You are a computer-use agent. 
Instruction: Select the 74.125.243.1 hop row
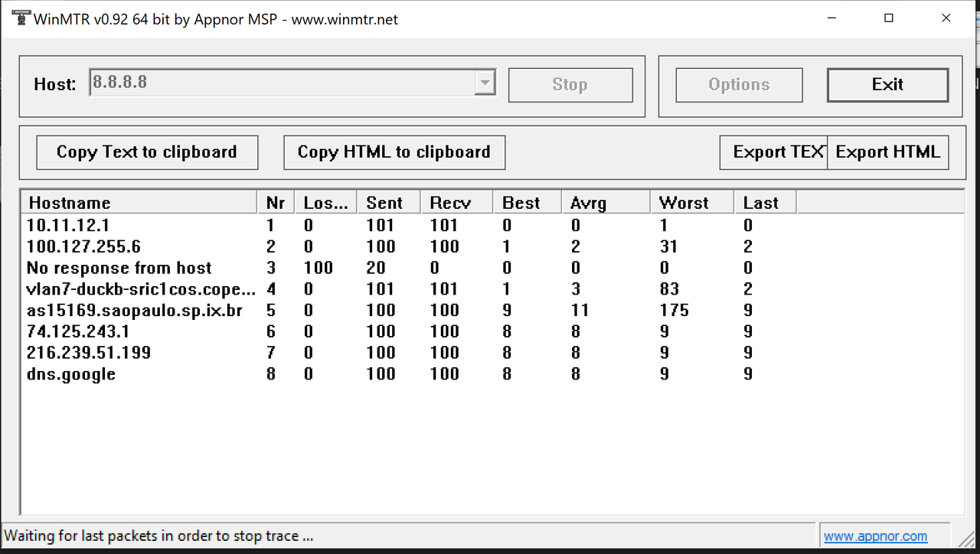click(x=409, y=331)
